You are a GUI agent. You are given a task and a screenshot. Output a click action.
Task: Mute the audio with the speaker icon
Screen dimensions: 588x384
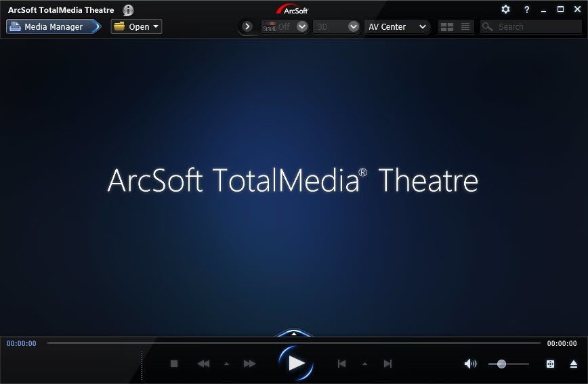pos(470,364)
